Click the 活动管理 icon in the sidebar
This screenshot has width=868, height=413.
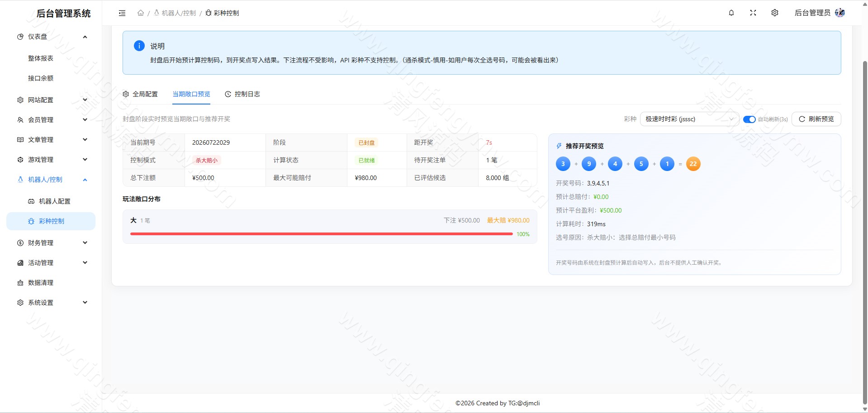click(20, 263)
